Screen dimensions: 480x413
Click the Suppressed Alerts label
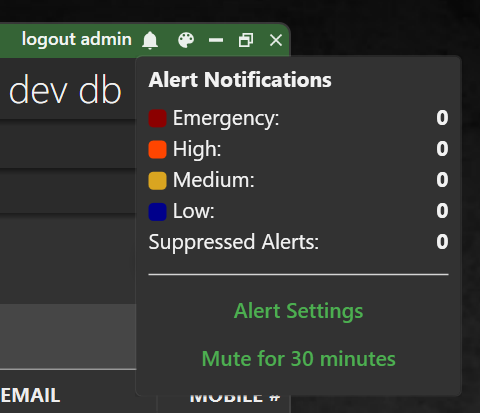(x=233, y=242)
